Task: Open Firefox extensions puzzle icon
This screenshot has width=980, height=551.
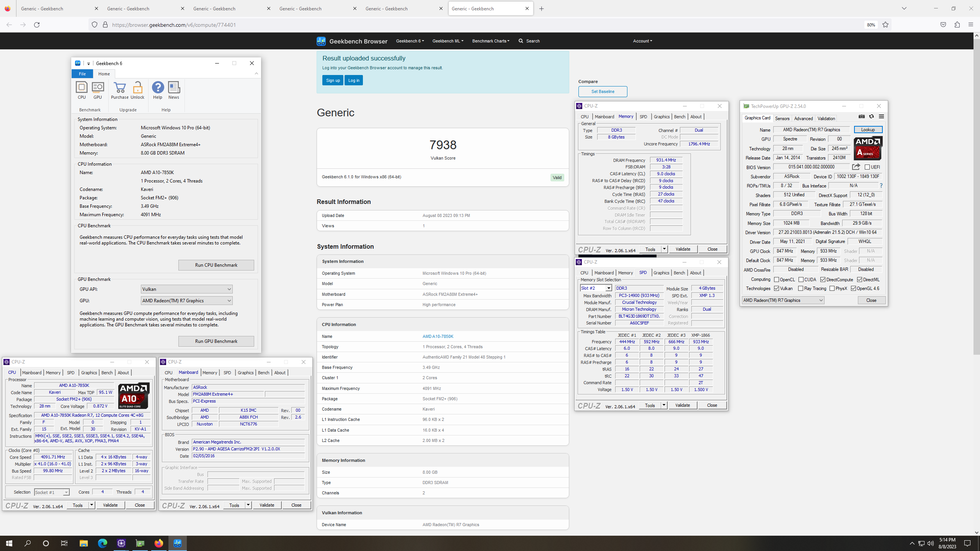Action: click(x=957, y=25)
